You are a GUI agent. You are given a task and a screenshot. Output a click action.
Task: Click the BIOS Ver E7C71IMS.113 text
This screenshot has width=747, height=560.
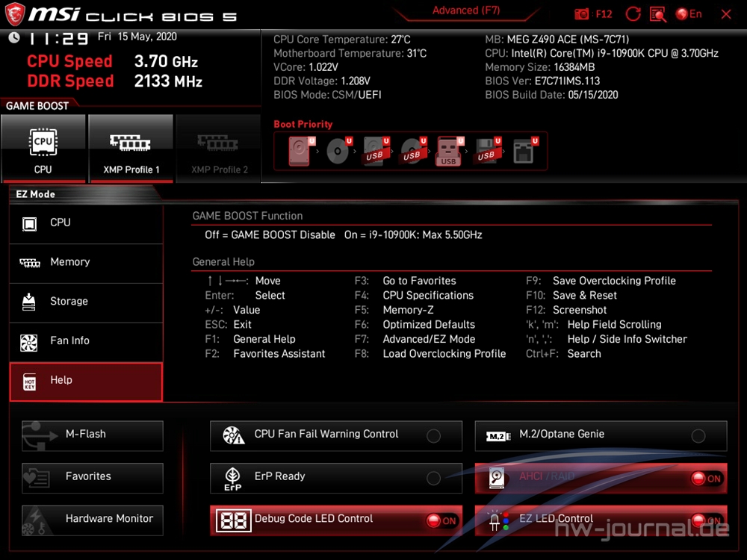pos(542,81)
